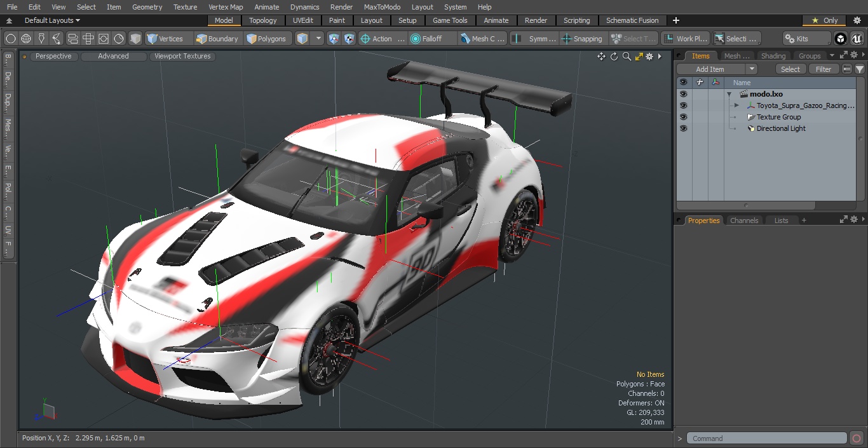
Task: Click the Add Item button
Action: click(710, 69)
